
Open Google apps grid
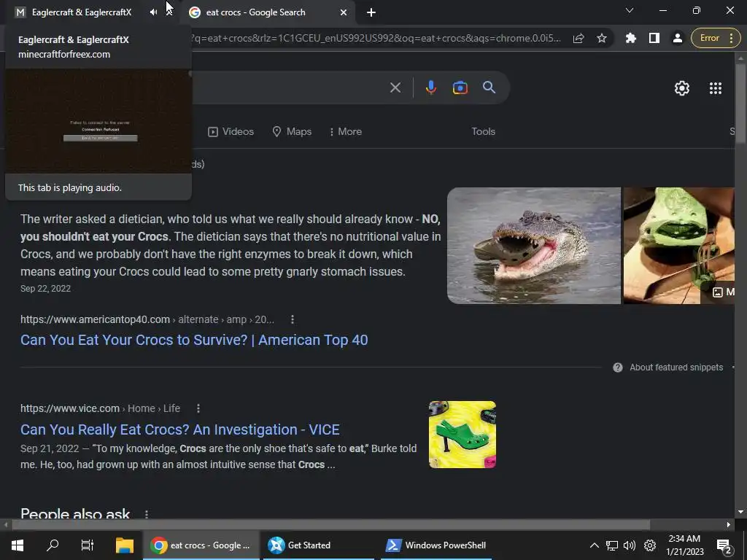[x=716, y=88]
